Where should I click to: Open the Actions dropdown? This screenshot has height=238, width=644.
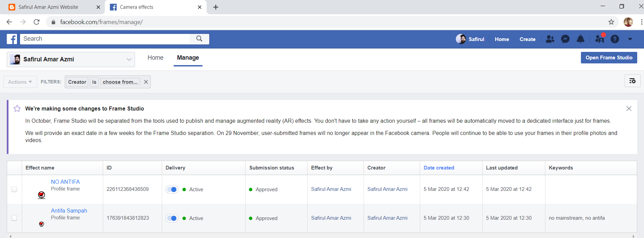click(20, 82)
